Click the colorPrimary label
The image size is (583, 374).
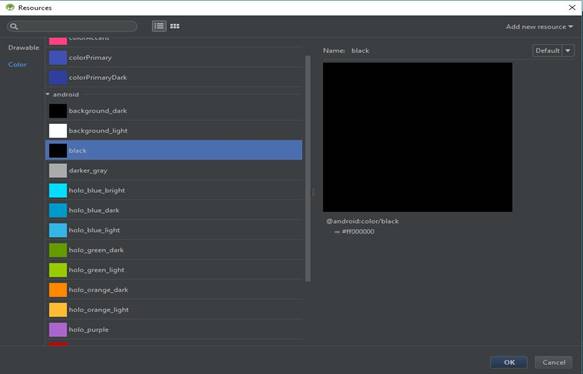(x=90, y=58)
